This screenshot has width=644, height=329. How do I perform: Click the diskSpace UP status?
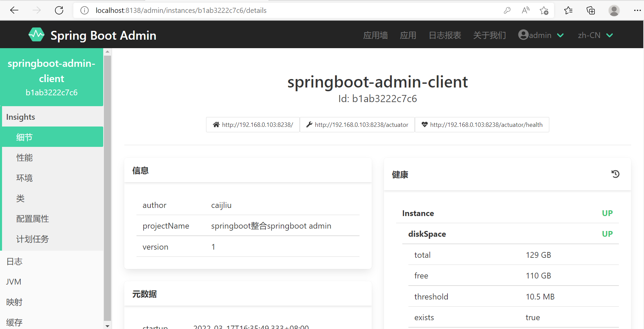click(607, 234)
